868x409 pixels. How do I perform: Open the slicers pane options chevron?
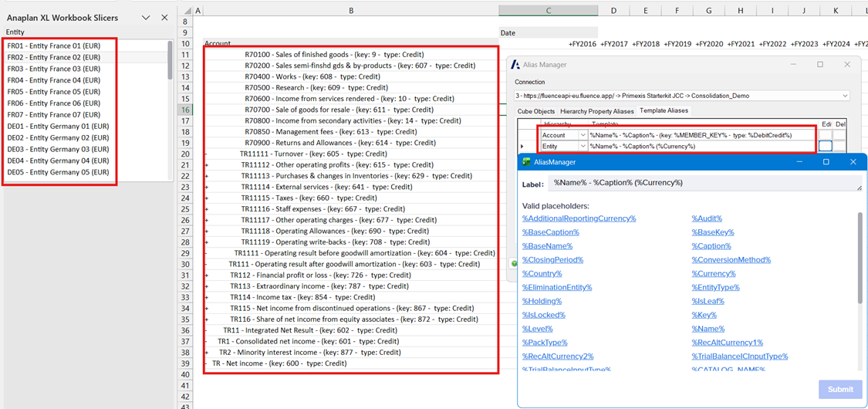click(146, 18)
